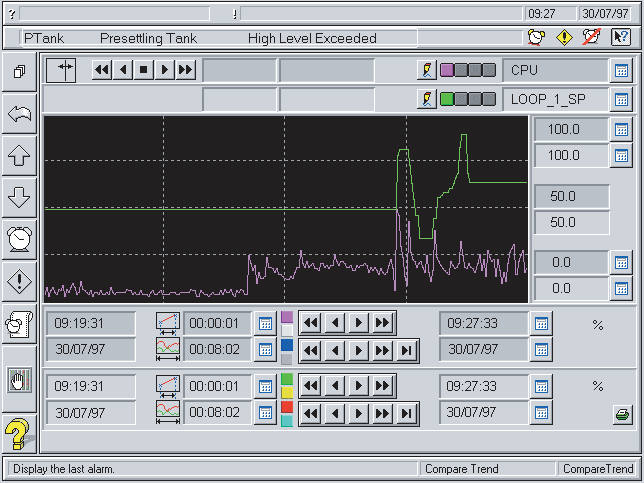Viewport: 644px width, 483px height.
Task: Stop cursor movement with square button
Action: 143,70
